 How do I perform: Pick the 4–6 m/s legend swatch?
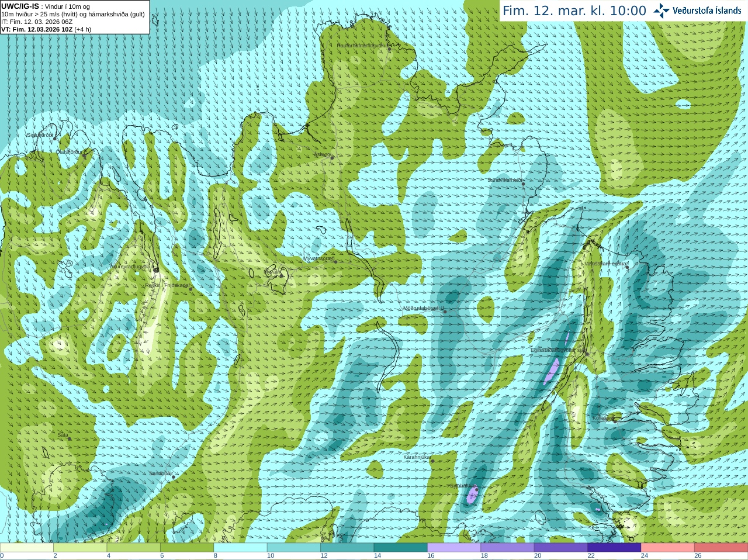click(134, 548)
